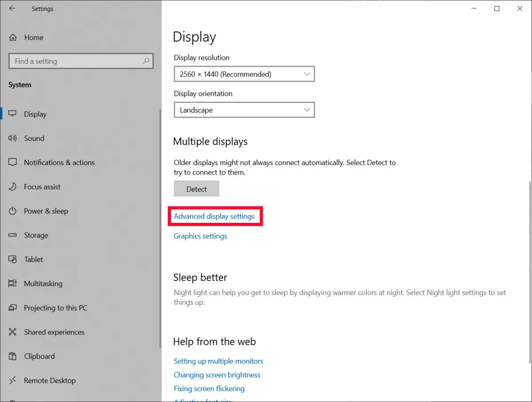Go back with the Settings arrow icon
The image size is (532, 402).
(x=12, y=8)
